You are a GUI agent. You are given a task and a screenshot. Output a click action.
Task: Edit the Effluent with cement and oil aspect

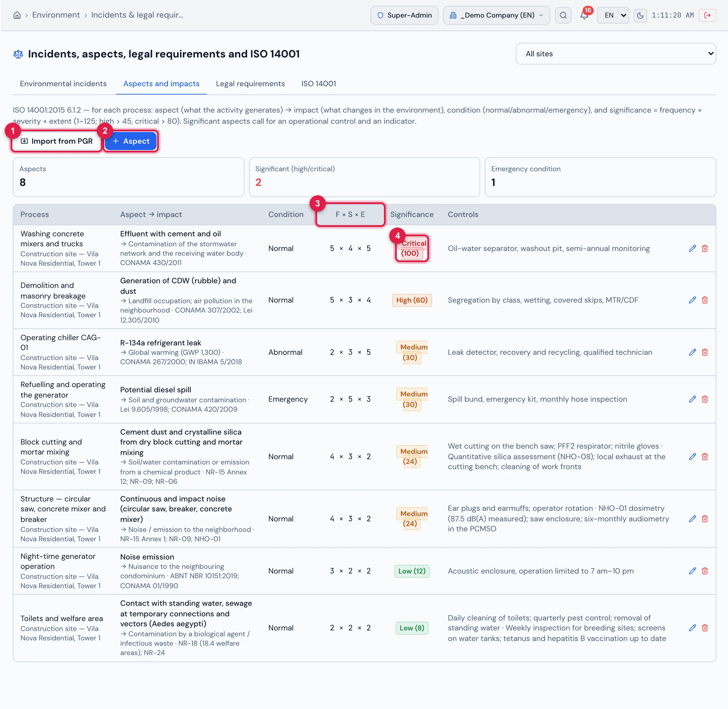pos(692,248)
